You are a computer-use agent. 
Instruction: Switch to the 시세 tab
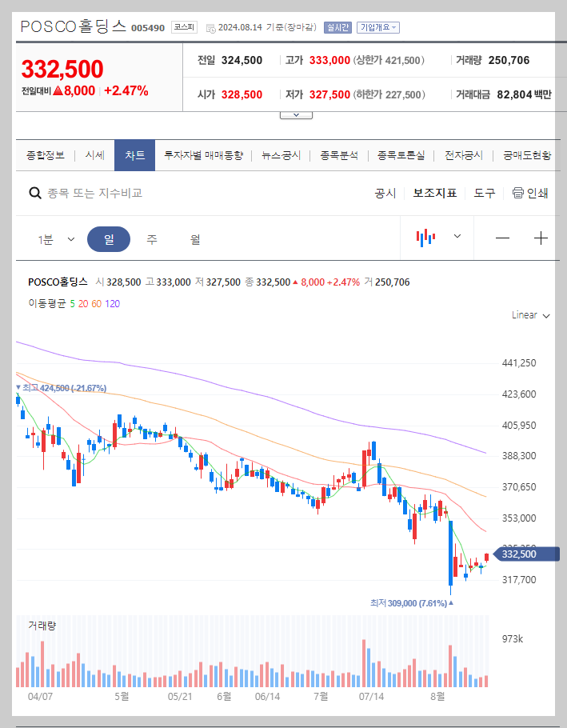94,155
